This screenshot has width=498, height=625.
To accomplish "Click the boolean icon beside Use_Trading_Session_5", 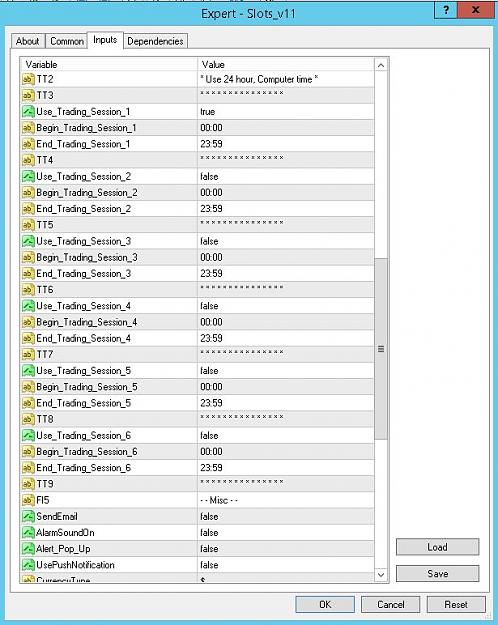I will pyautogui.click(x=28, y=371).
